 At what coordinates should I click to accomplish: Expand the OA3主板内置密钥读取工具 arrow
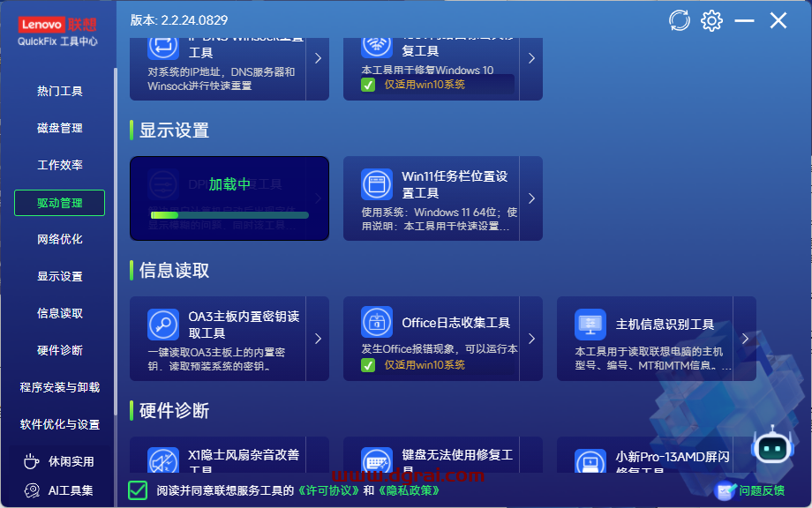318,339
